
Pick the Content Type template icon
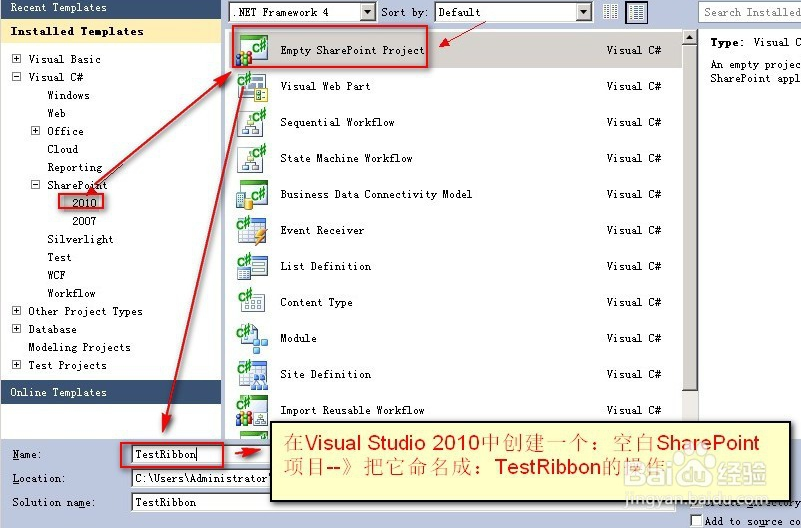click(252, 302)
